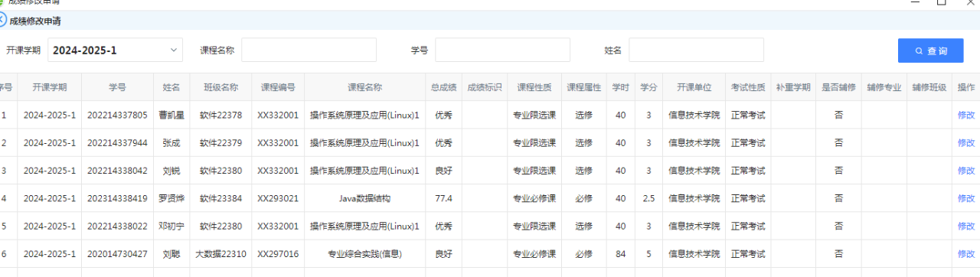980x277 pixels.
Task: Select the 班级名称 column header
Action: [220, 87]
